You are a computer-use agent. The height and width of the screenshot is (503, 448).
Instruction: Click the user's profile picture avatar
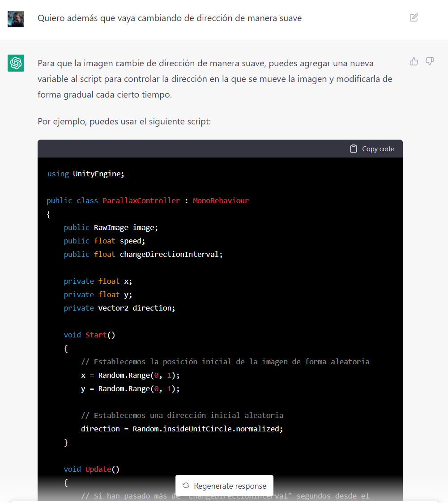pos(16,19)
